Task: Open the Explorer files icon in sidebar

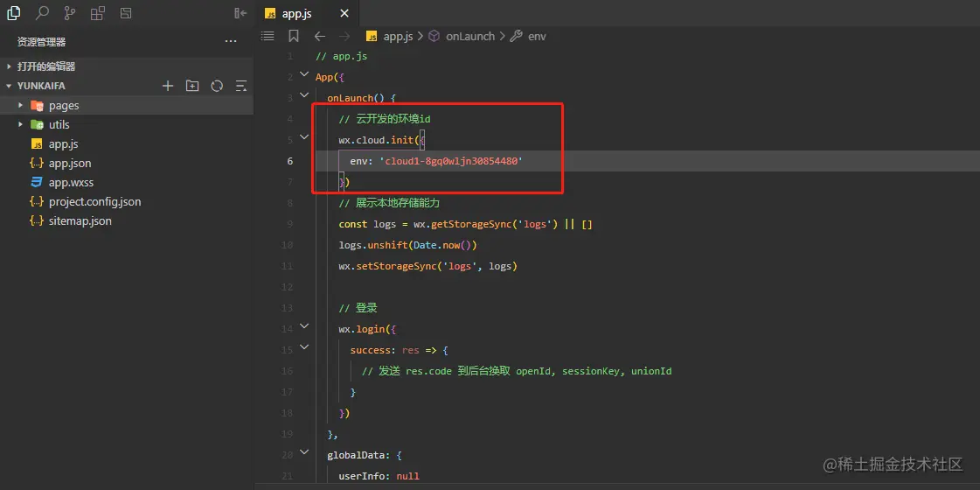Action: point(13,12)
